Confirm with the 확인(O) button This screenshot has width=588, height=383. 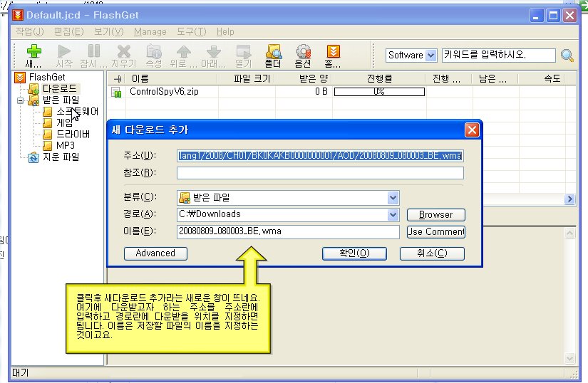(354, 253)
